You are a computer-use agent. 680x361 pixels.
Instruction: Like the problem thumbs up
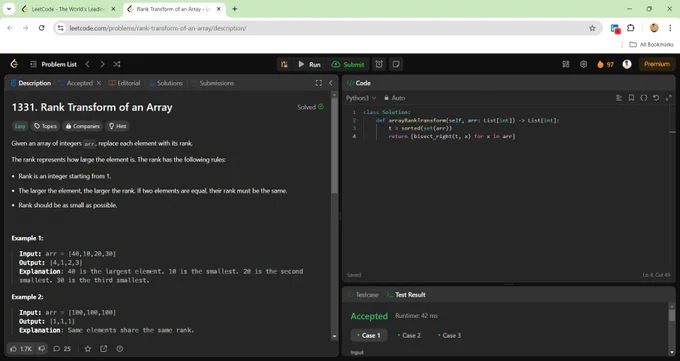point(21,349)
